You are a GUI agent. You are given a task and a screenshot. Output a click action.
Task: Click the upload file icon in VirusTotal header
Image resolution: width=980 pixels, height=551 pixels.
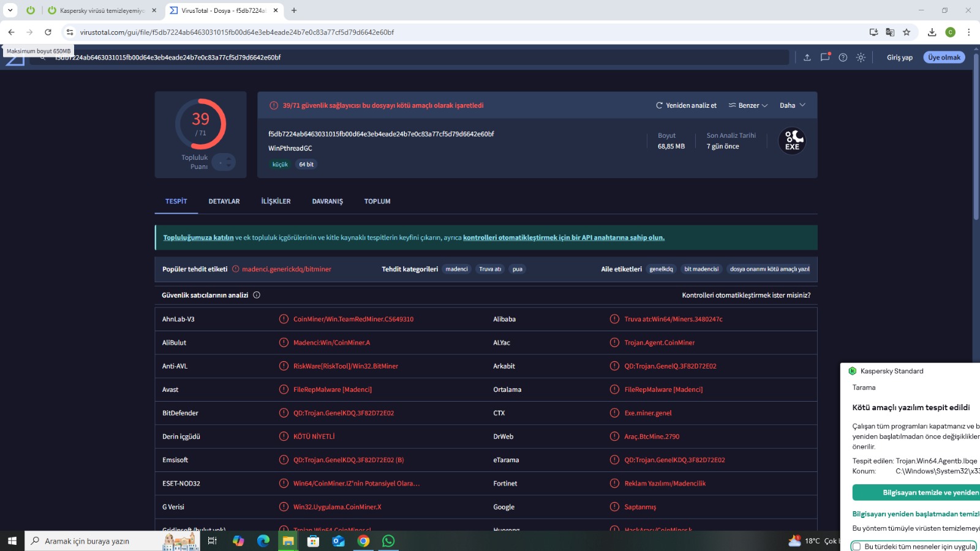[807, 58]
